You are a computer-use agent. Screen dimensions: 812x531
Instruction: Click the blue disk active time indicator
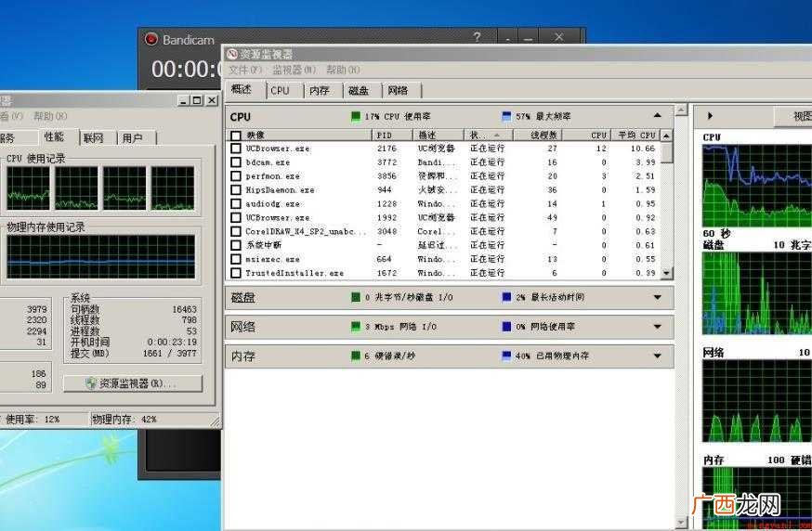(x=506, y=297)
